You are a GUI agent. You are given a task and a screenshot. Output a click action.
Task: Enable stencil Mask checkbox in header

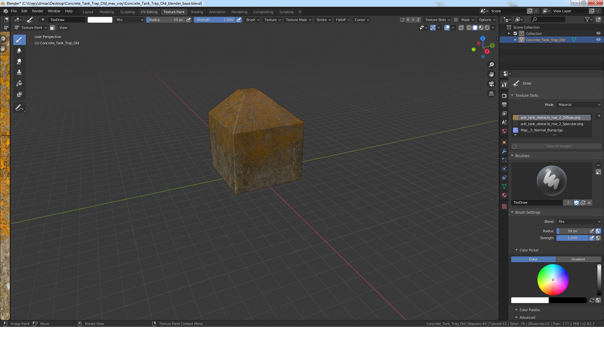coord(456,20)
